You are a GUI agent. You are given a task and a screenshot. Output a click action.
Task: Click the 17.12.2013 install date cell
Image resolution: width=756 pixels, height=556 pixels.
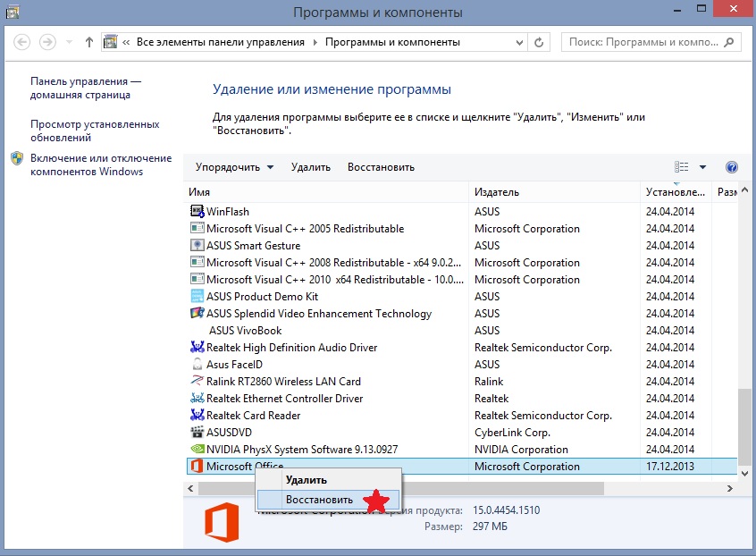point(670,467)
